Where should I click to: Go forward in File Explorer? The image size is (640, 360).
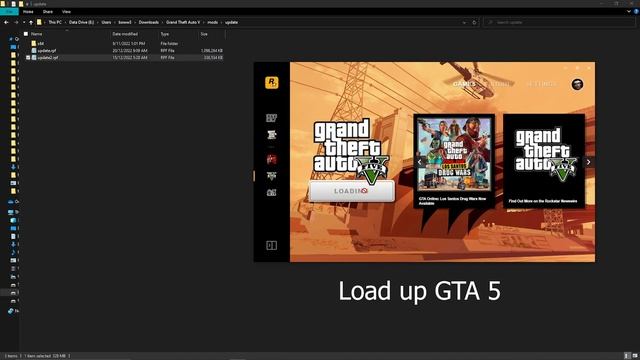pos(16,22)
